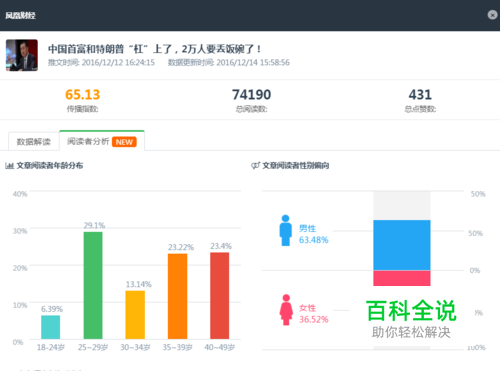Click the orange 35~39岁 bar
This screenshot has height=371, width=500.
(x=177, y=296)
